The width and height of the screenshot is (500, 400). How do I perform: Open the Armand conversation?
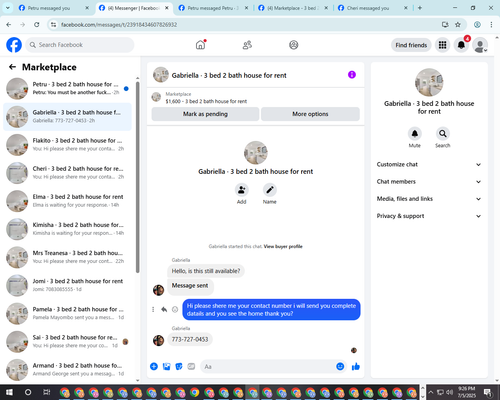(x=67, y=370)
